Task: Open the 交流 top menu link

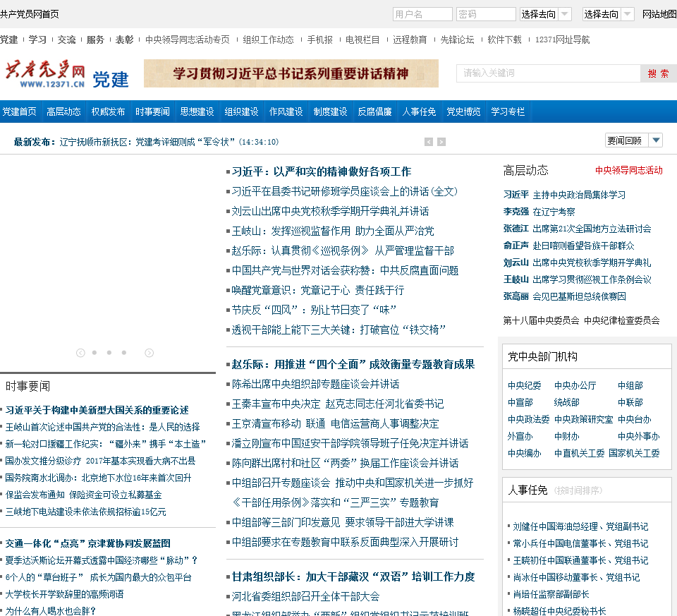Action: click(66, 40)
